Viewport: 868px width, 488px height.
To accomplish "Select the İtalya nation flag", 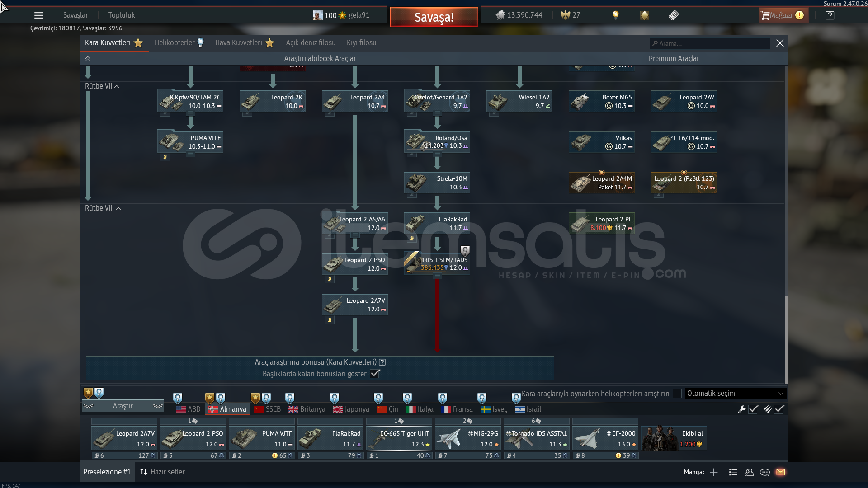I will [420, 409].
